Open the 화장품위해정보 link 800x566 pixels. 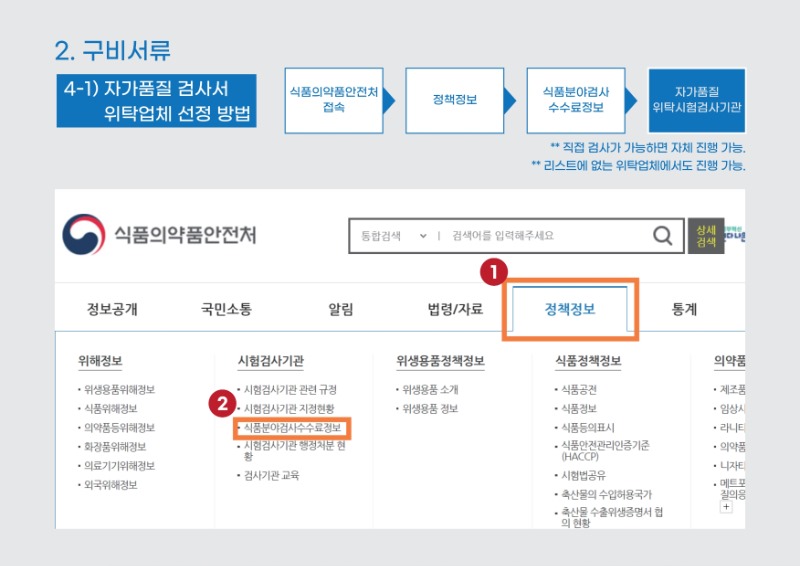point(114,447)
